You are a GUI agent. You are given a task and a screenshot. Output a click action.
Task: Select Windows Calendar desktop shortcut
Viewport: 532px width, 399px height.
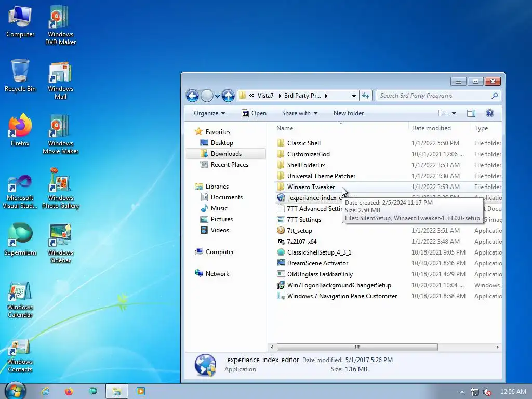click(x=20, y=300)
